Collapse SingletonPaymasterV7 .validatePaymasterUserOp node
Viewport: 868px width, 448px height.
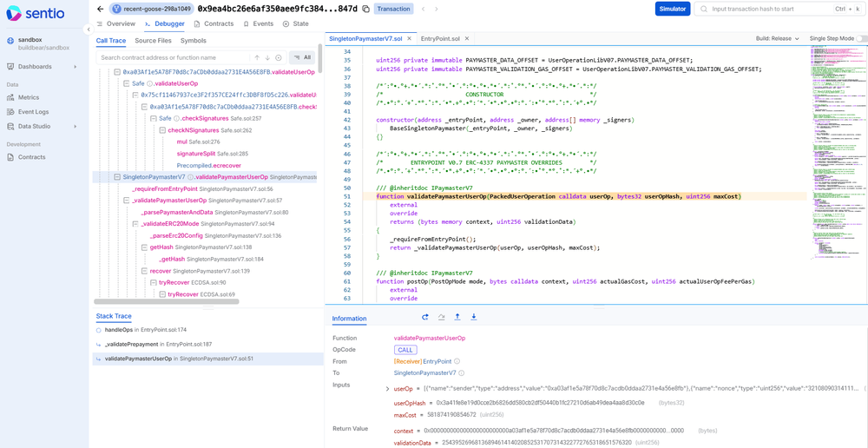click(x=117, y=177)
